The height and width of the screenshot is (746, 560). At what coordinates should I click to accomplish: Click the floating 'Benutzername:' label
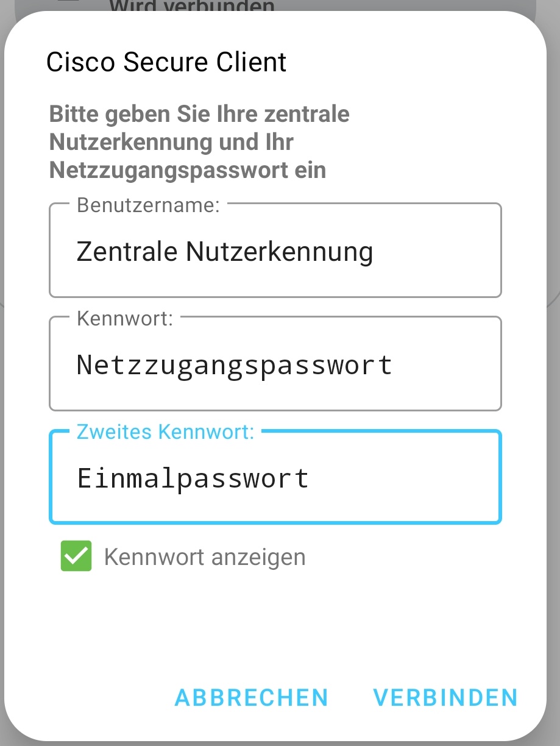pyautogui.click(x=148, y=205)
